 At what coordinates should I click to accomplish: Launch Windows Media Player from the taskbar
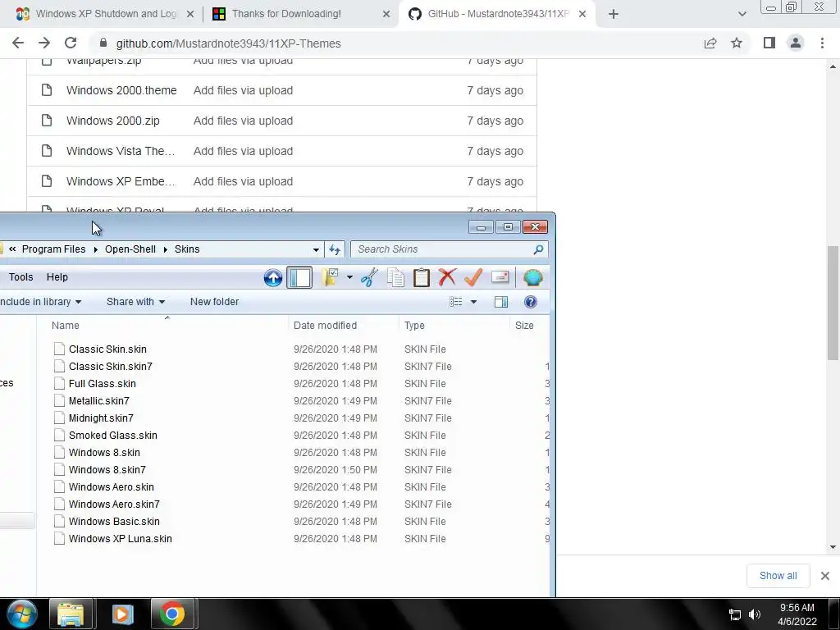[121, 614]
